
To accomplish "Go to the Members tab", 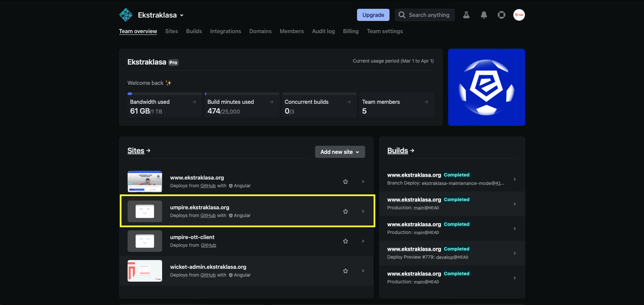I will 292,31.
